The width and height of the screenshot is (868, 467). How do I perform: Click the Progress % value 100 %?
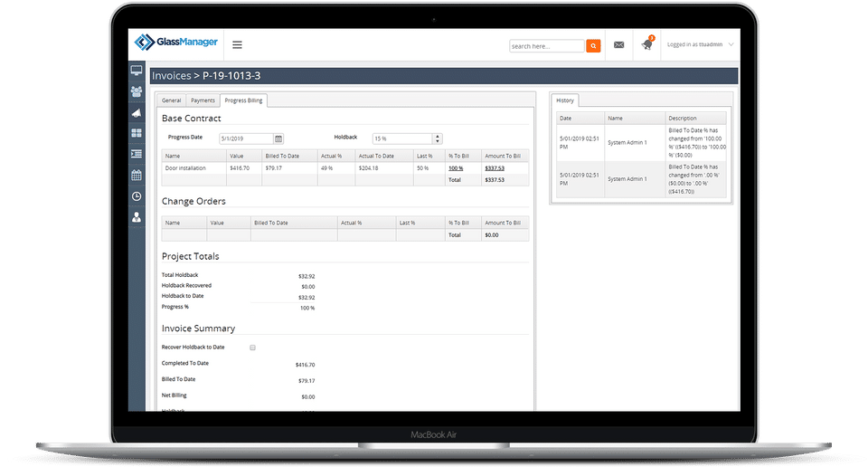[307, 308]
